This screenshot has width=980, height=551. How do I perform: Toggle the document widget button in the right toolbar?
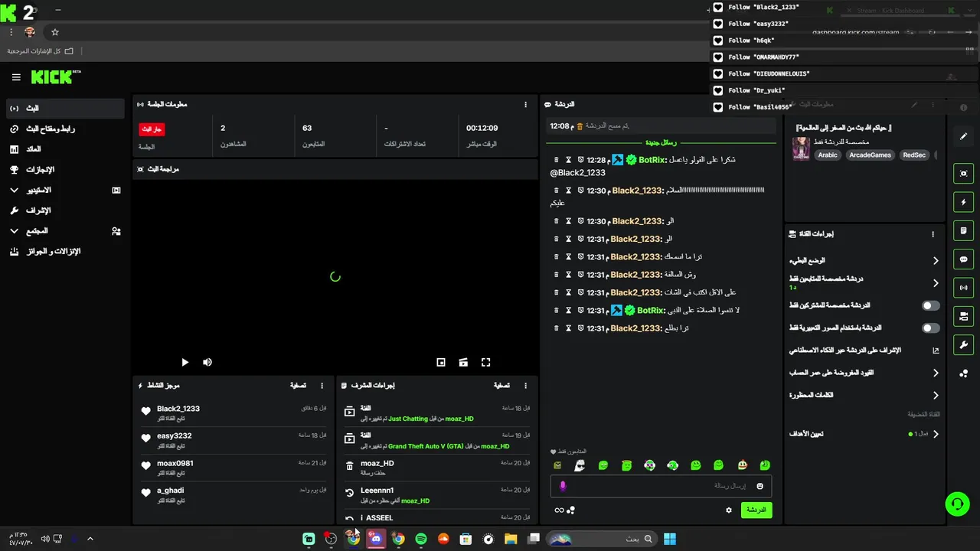964,230
